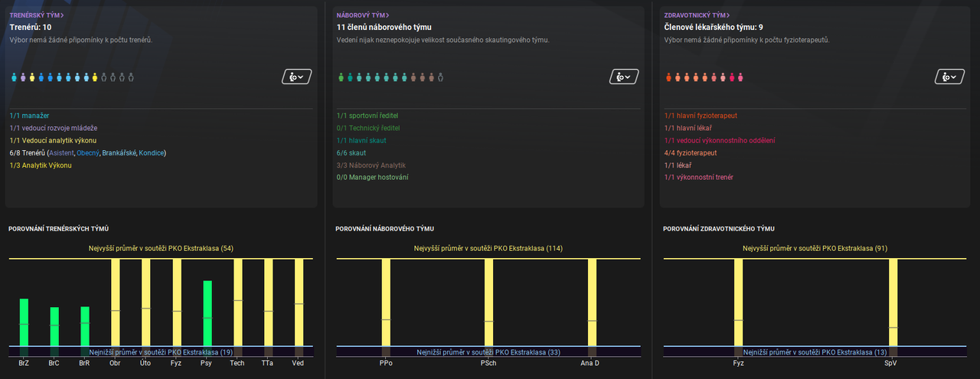The width and height of the screenshot is (980, 379).
Task: Open the TRENÉRSKÝ TÝM section link
Action: pyautogui.click(x=37, y=15)
